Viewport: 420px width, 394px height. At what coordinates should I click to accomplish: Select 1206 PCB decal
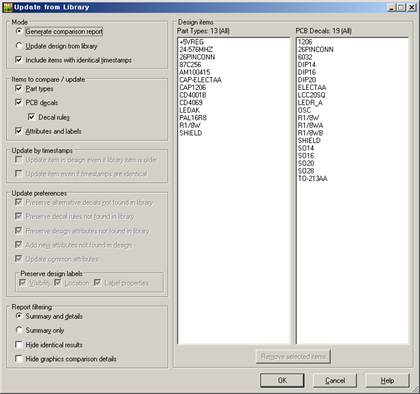(305, 42)
